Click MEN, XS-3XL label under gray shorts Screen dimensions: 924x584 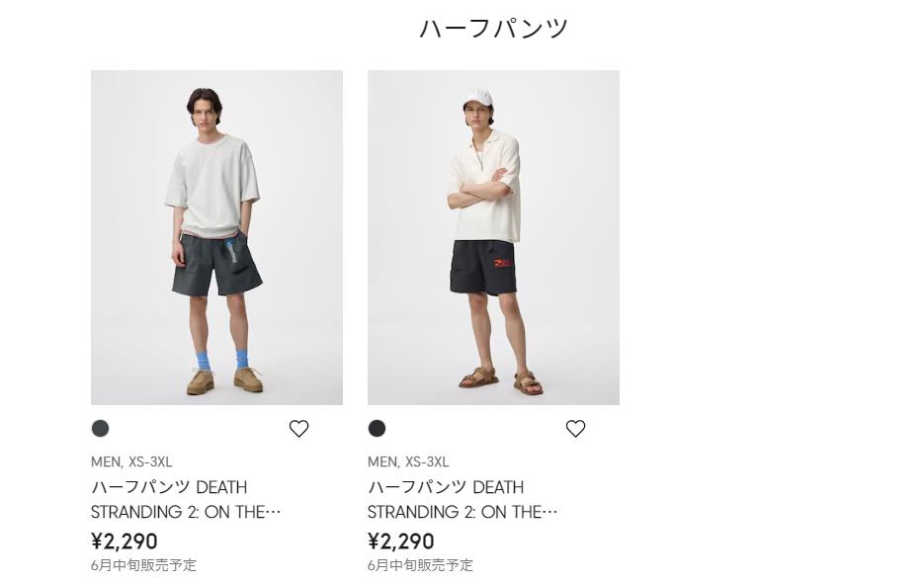click(x=131, y=461)
